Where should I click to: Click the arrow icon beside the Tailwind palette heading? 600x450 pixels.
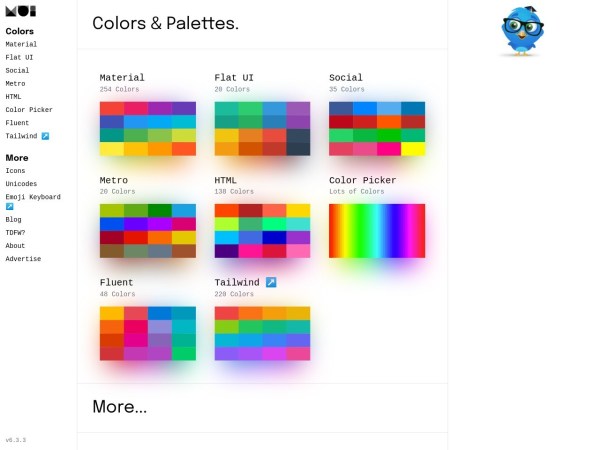click(270, 282)
